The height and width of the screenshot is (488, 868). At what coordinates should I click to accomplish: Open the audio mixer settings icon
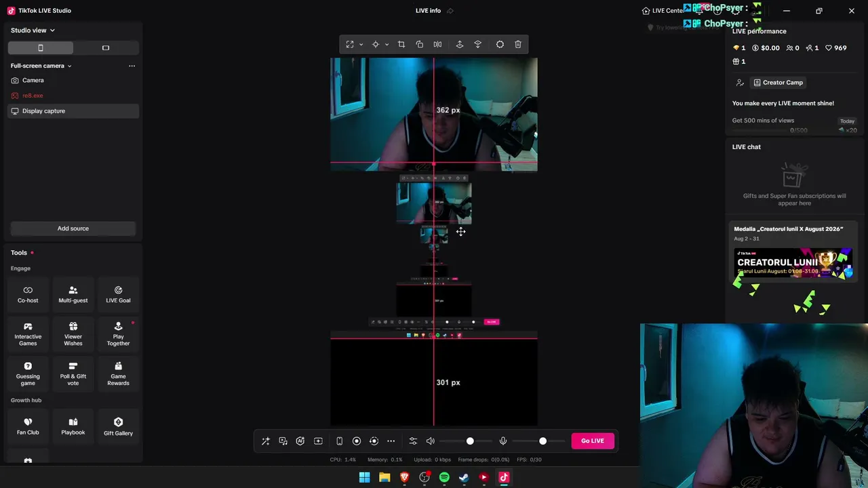(x=413, y=441)
